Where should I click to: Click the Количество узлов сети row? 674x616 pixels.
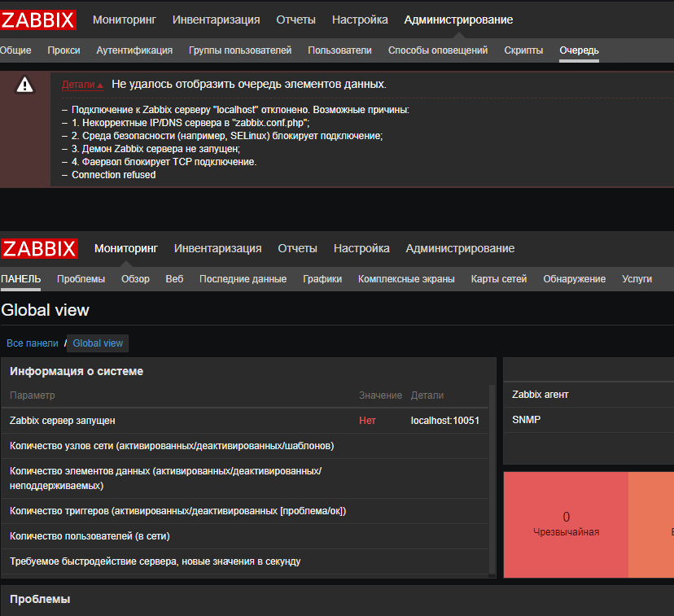point(245,446)
